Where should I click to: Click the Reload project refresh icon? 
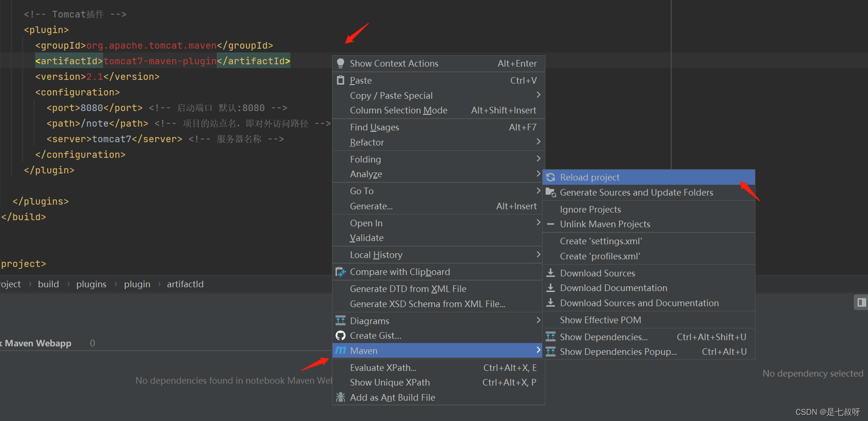(x=551, y=177)
